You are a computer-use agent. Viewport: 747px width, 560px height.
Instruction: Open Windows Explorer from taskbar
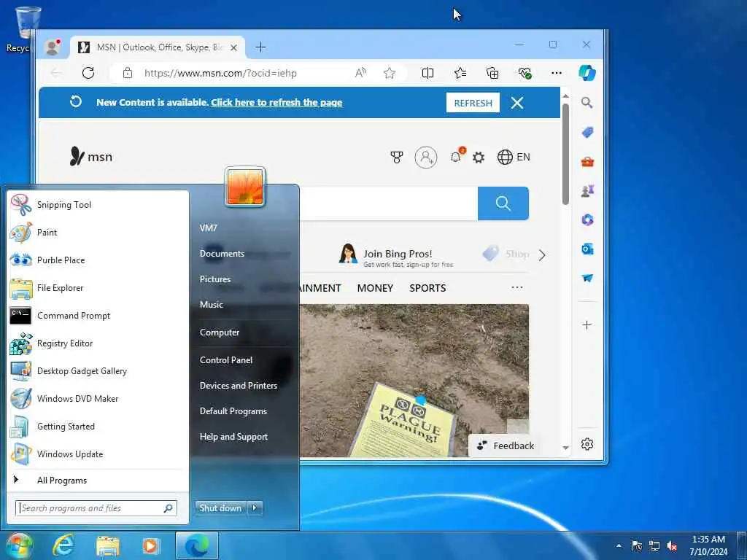click(108, 545)
